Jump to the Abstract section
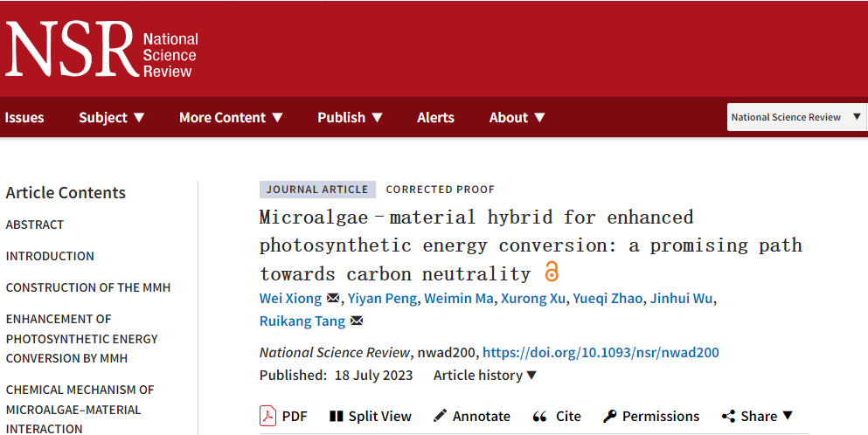The width and height of the screenshot is (868, 435). tap(35, 224)
